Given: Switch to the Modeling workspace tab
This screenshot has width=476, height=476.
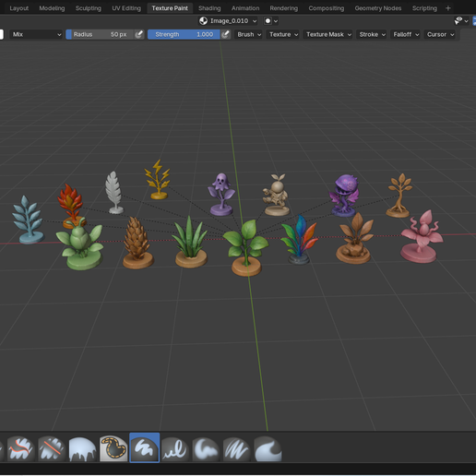Looking at the screenshot, I should click(52, 8).
